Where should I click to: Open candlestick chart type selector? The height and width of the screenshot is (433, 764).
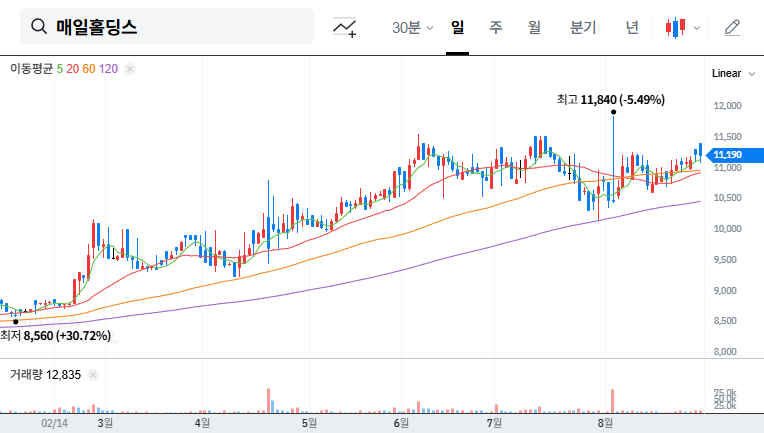point(675,27)
